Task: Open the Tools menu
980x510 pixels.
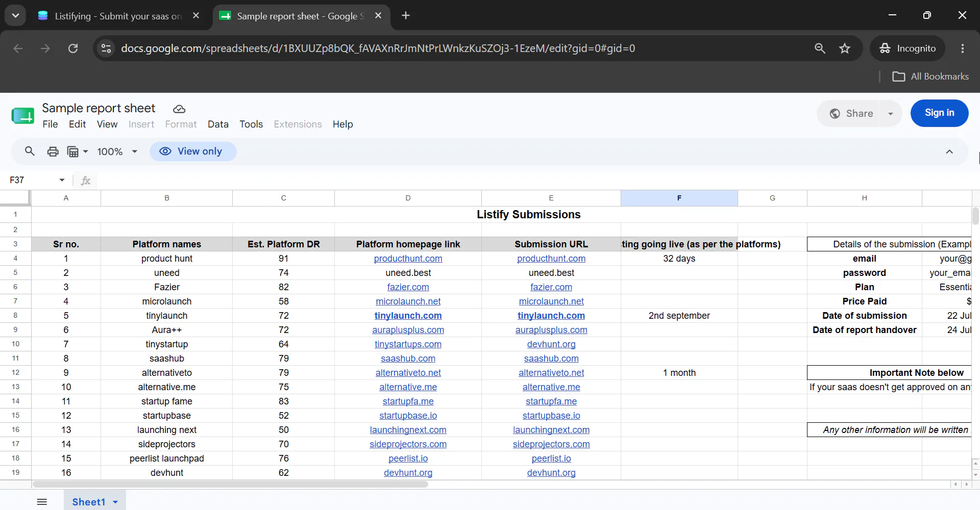Action: coord(251,124)
